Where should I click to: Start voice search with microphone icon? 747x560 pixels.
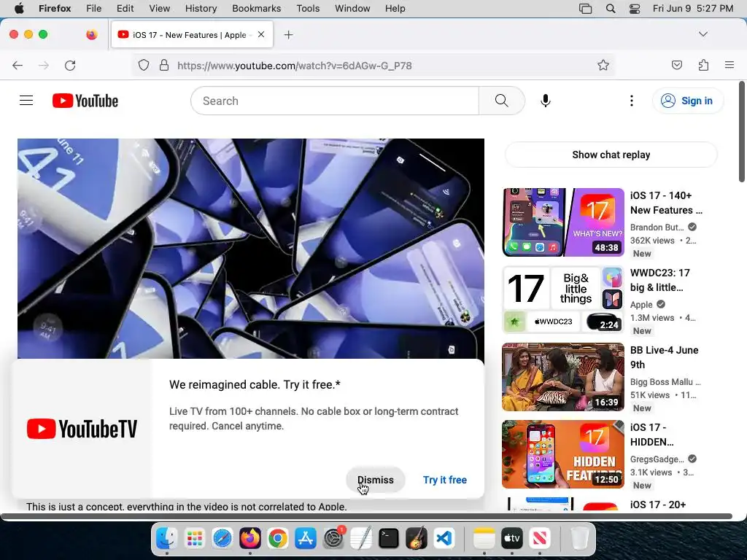click(x=546, y=101)
